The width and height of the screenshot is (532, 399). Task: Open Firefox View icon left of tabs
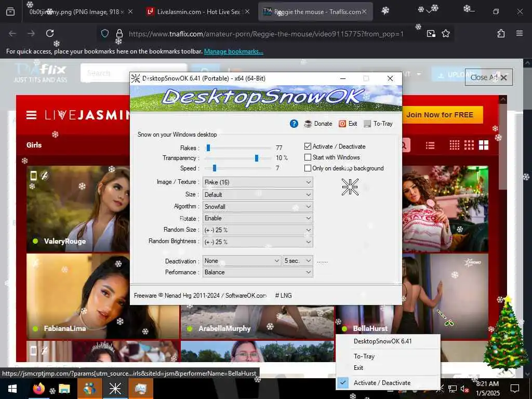(10, 11)
